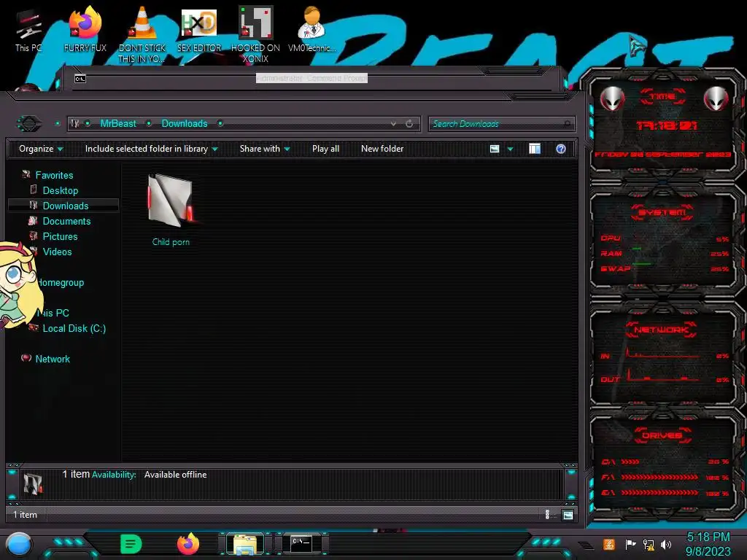
Task: Click the left alien head on Time widget
Action: [612, 98]
